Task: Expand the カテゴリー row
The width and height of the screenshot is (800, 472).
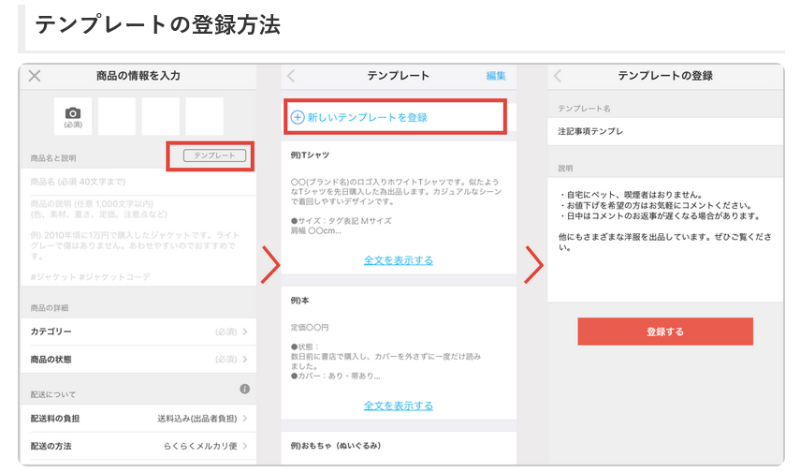Action: 137,331
